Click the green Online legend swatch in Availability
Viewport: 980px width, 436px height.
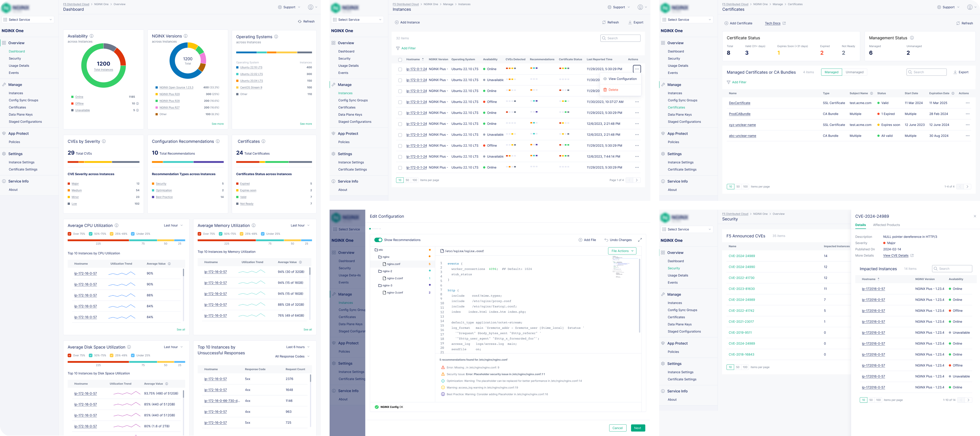pos(72,97)
